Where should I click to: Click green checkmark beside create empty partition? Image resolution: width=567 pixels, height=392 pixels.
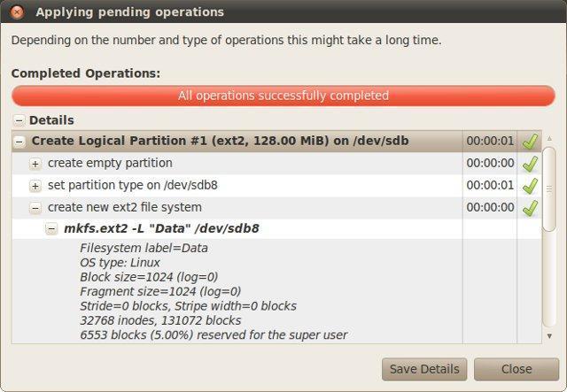click(530, 164)
